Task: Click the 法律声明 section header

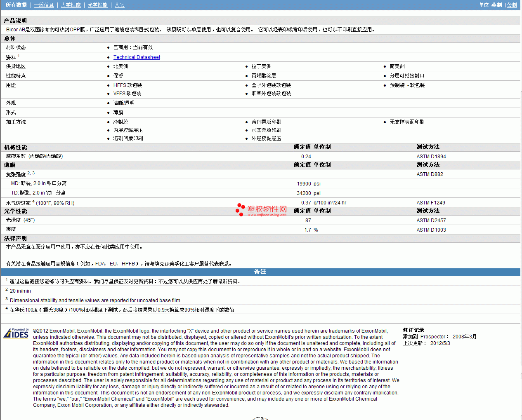Action: coord(16,238)
